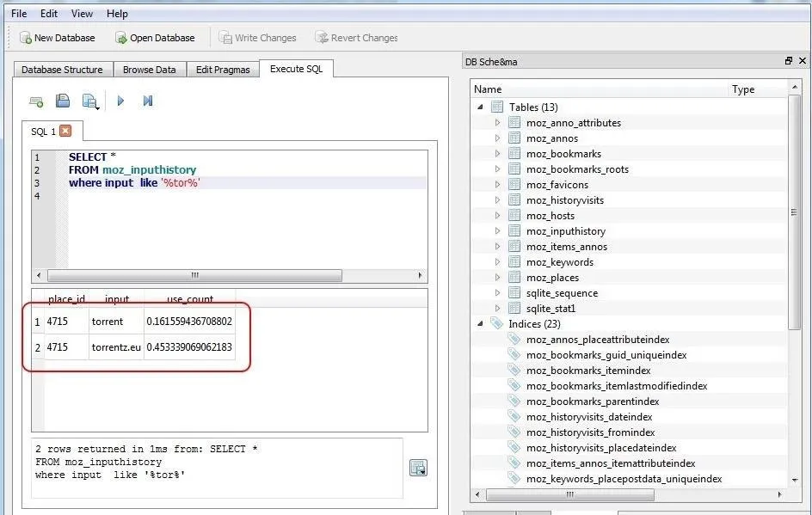The width and height of the screenshot is (812, 515).
Task: Click the Write Changes icon
Action: click(225, 38)
